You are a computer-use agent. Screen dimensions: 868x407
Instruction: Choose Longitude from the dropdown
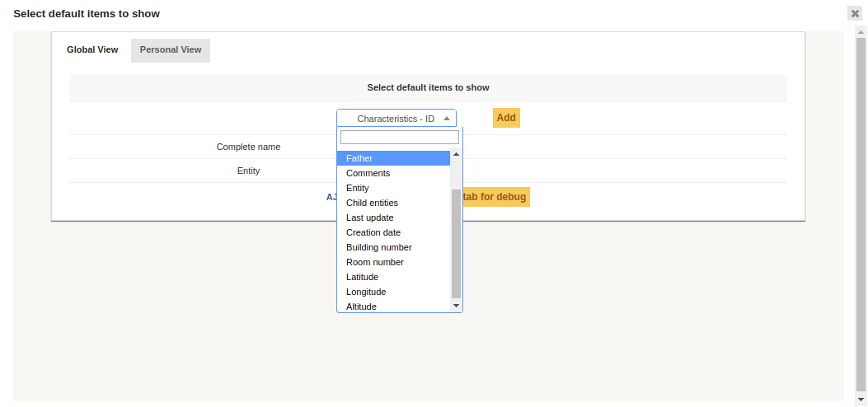tap(393, 292)
